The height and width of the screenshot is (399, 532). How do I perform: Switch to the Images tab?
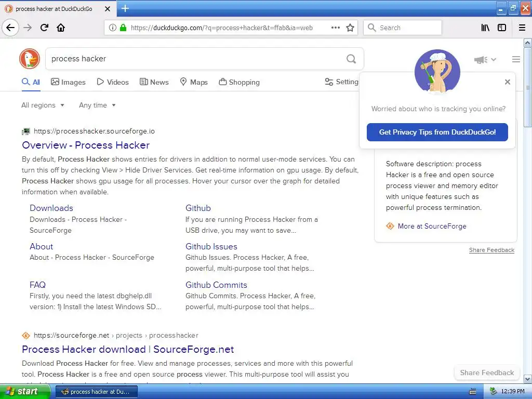68,82
